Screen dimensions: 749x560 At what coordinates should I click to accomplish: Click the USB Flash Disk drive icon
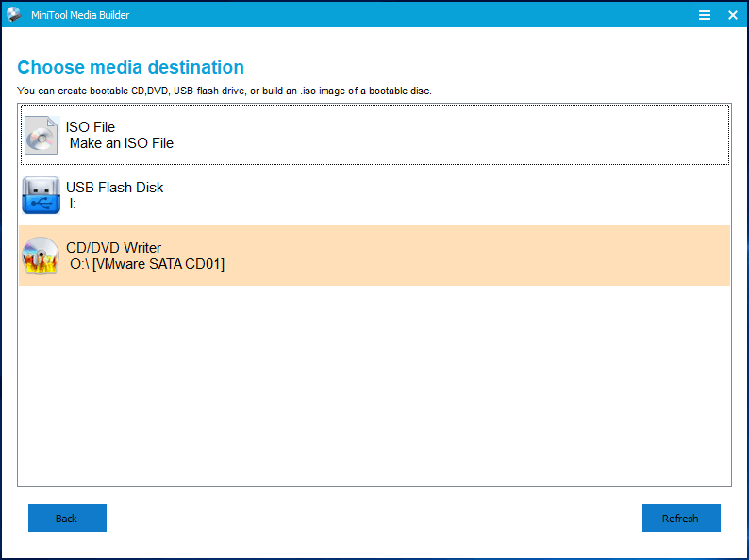[42, 195]
